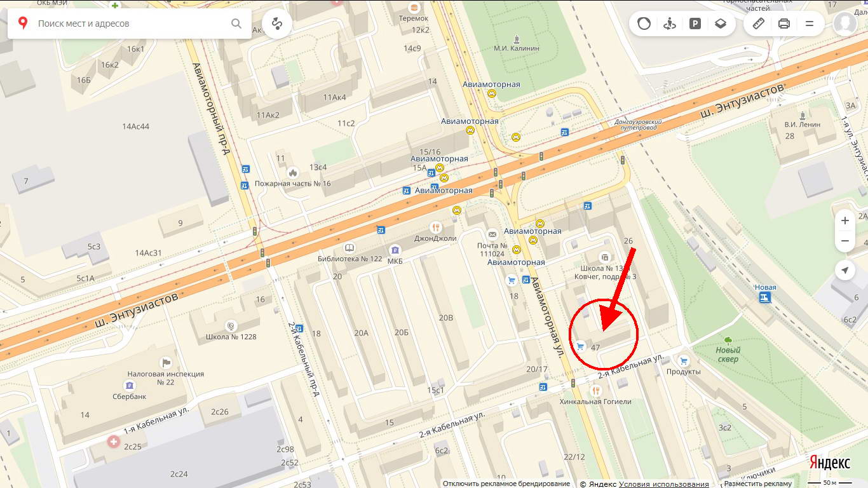The image size is (868, 488).
Task: Open the map layers selector
Action: (x=720, y=24)
